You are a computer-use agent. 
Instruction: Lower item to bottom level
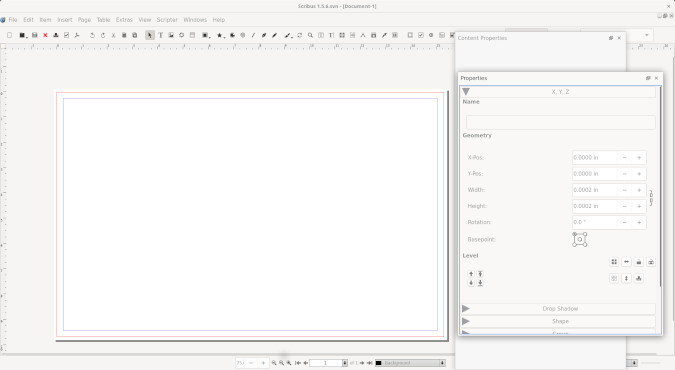[480, 283]
